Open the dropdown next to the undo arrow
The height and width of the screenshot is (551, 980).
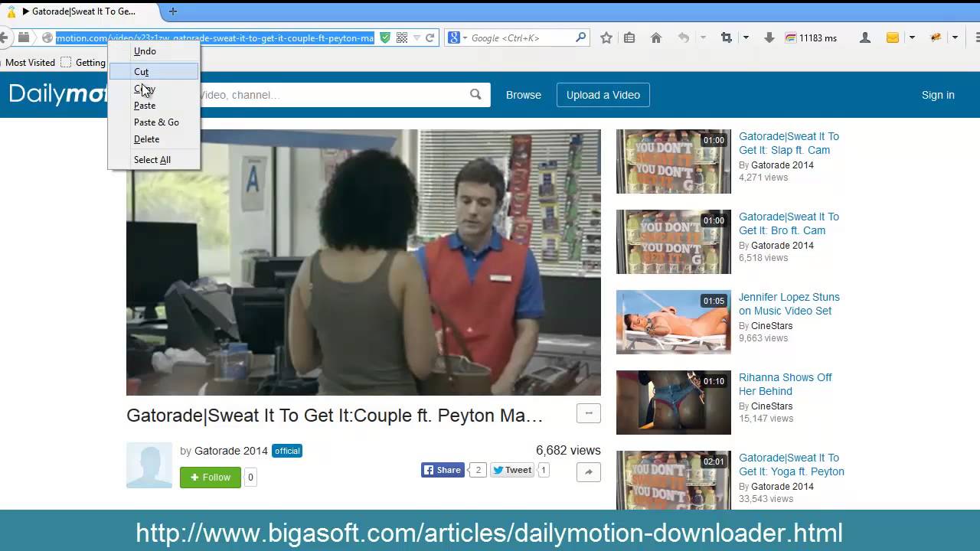tap(703, 37)
